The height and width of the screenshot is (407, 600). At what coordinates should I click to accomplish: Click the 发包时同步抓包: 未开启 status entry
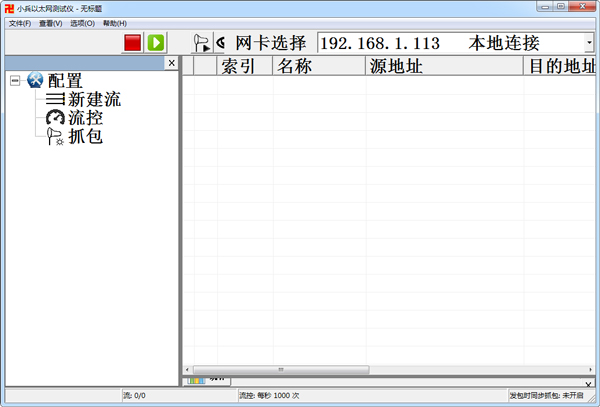546,396
